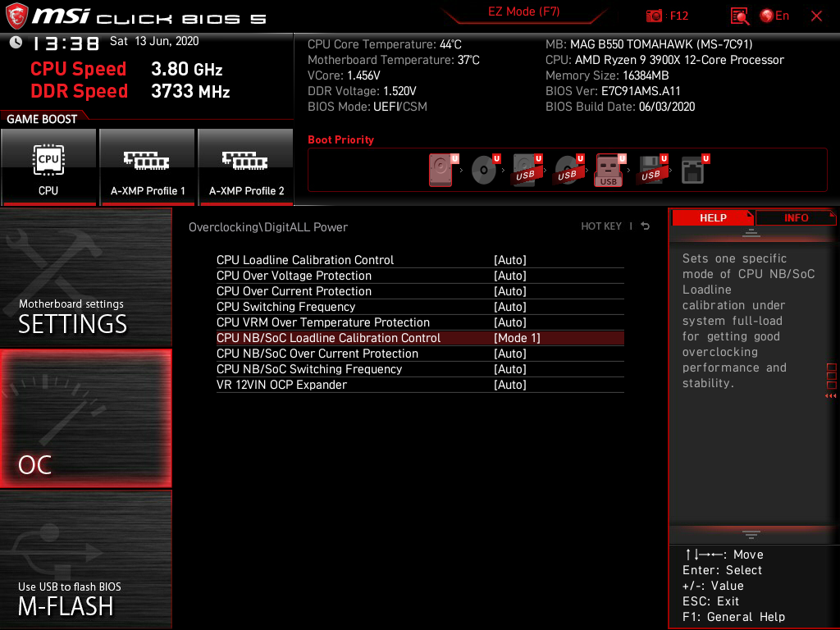Open CPU Switching Frequency Auto value

[510, 307]
